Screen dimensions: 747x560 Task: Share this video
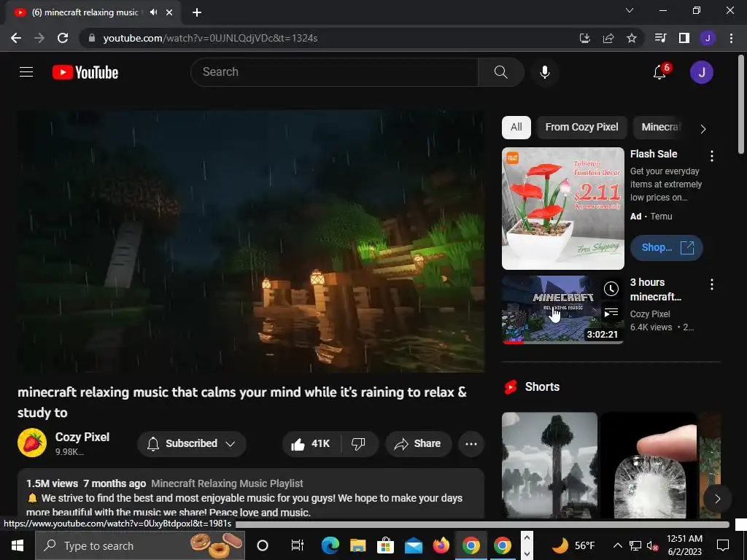(418, 444)
